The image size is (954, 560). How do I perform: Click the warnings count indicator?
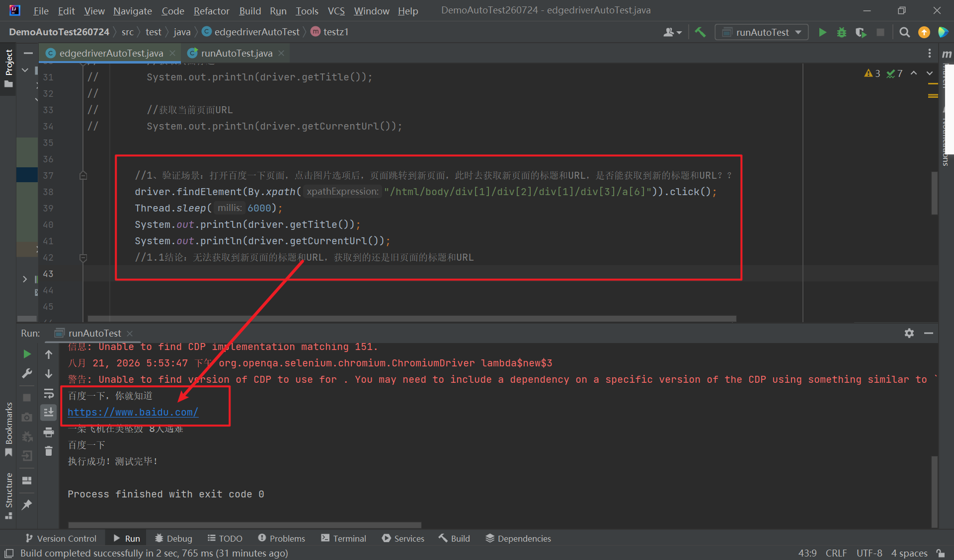(x=873, y=73)
